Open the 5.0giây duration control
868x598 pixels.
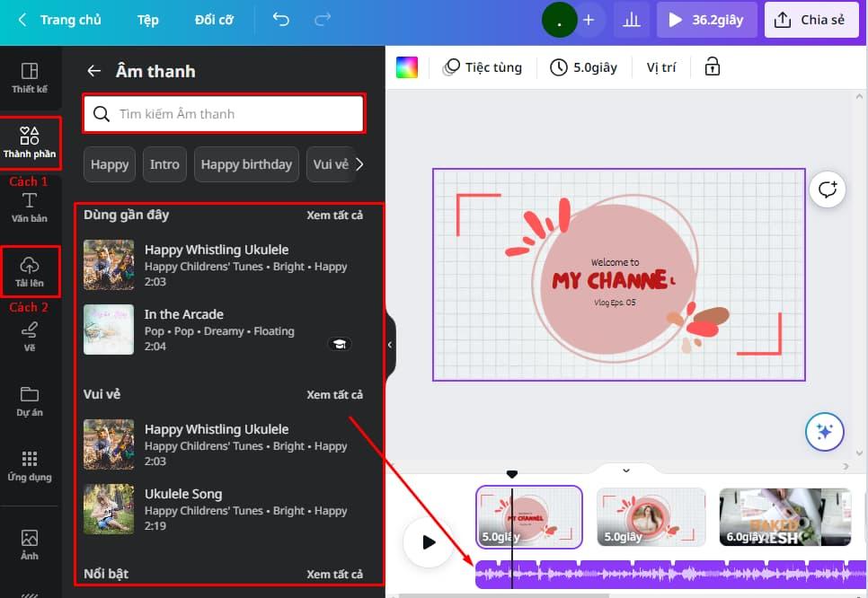coord(583,66)
